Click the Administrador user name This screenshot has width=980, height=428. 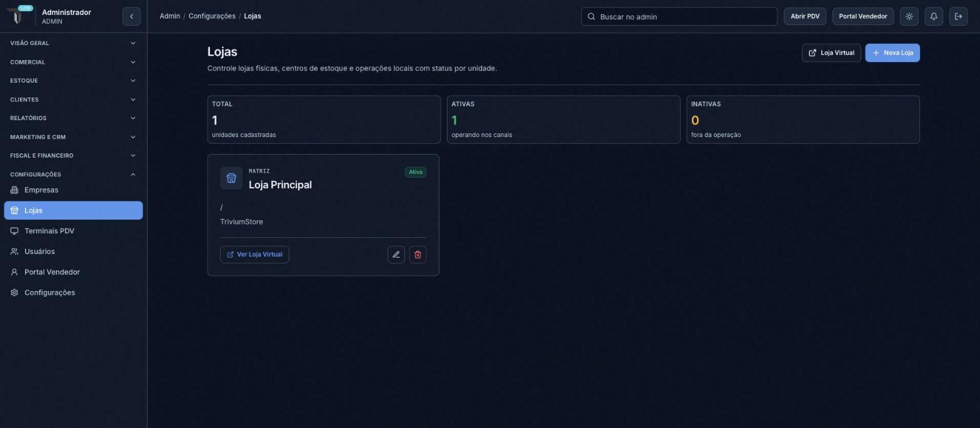tap(66, 13)
